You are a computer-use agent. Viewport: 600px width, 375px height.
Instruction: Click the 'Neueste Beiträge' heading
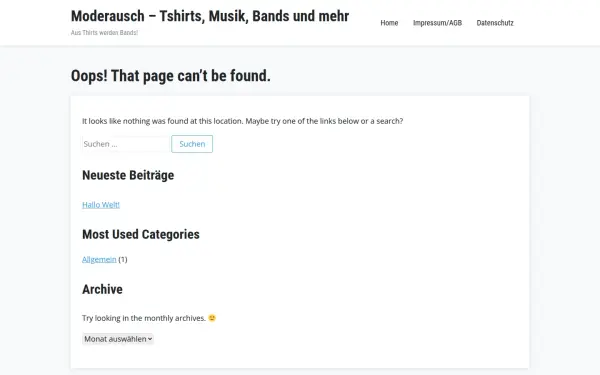128,175
